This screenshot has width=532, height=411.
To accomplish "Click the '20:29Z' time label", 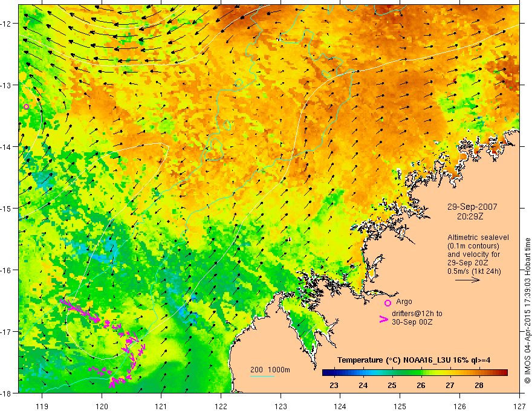I will [x=470, y=216].
